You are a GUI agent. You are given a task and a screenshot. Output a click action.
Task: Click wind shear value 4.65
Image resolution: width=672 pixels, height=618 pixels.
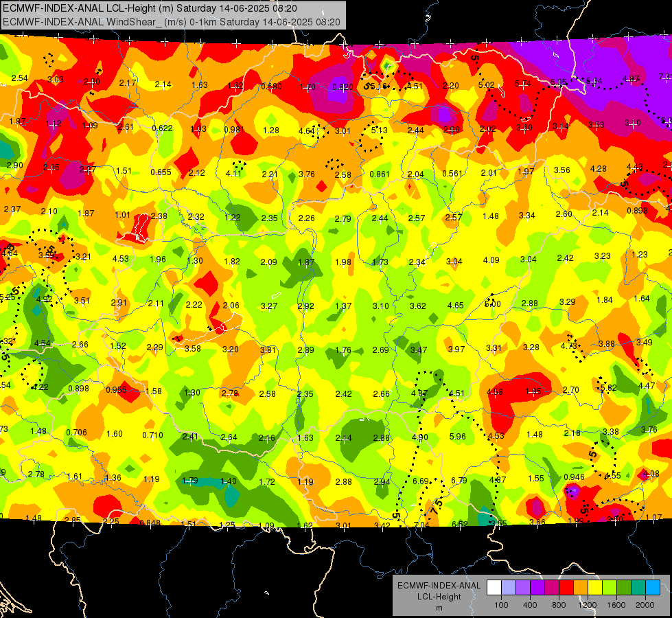click(x=456, y=306)
